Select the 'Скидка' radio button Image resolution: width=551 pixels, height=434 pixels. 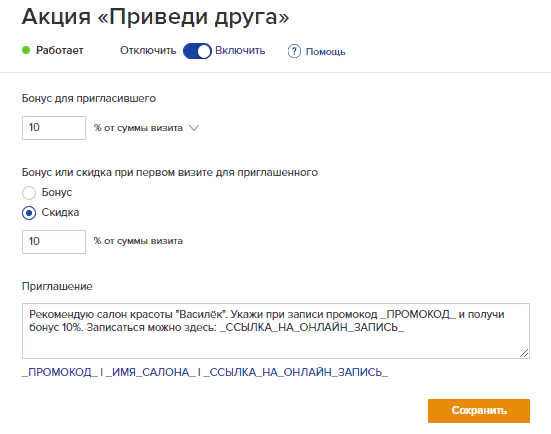[29, 213]
